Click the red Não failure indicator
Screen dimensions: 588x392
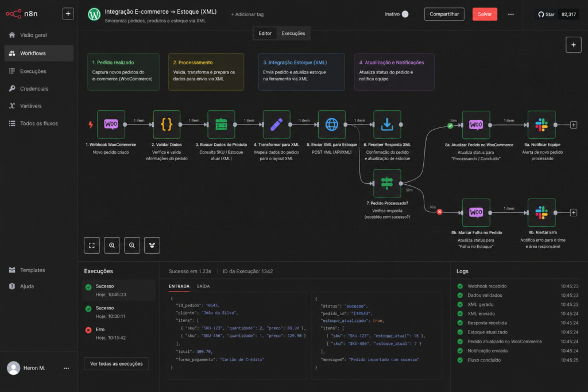tap(439, 212)
